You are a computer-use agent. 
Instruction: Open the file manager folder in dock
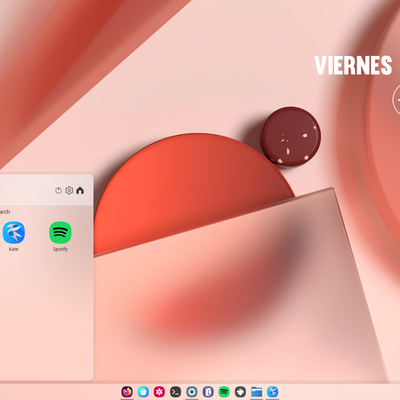(x=256, y=391)
